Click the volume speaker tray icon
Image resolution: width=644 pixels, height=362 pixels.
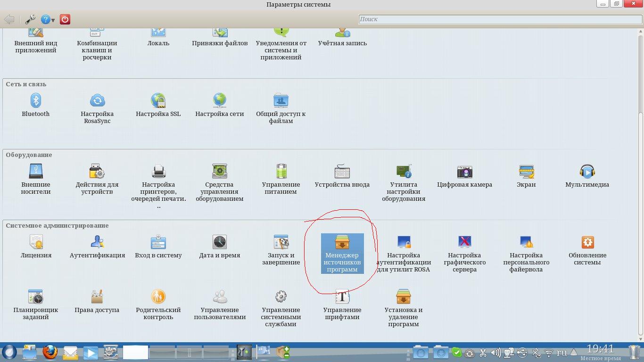[495, 353]
